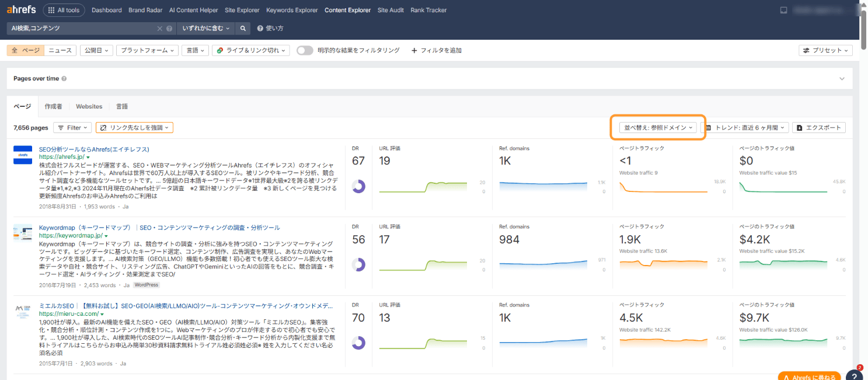Open the いずれかに含む dropdown
This screenshot has height=380, width=868.
pos(206,28)
